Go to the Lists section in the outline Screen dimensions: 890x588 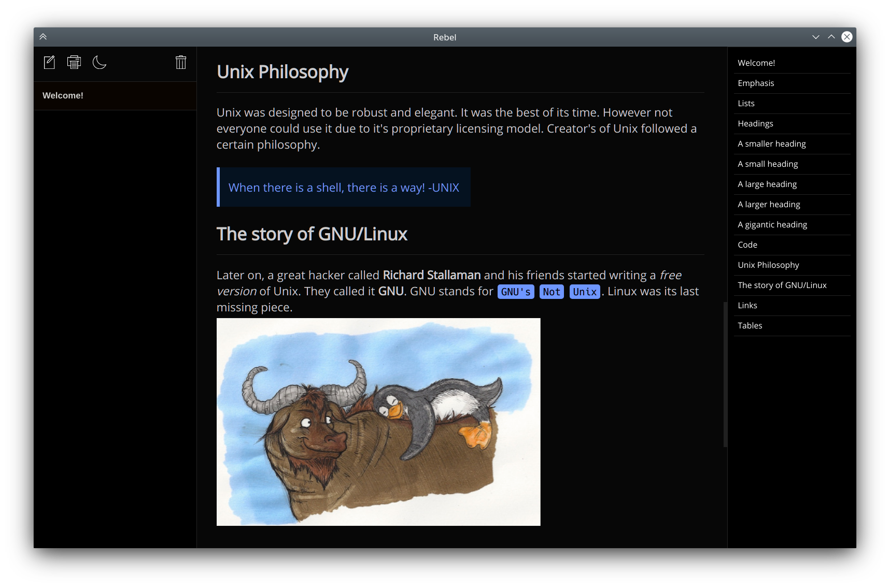(x=792, y=104)
